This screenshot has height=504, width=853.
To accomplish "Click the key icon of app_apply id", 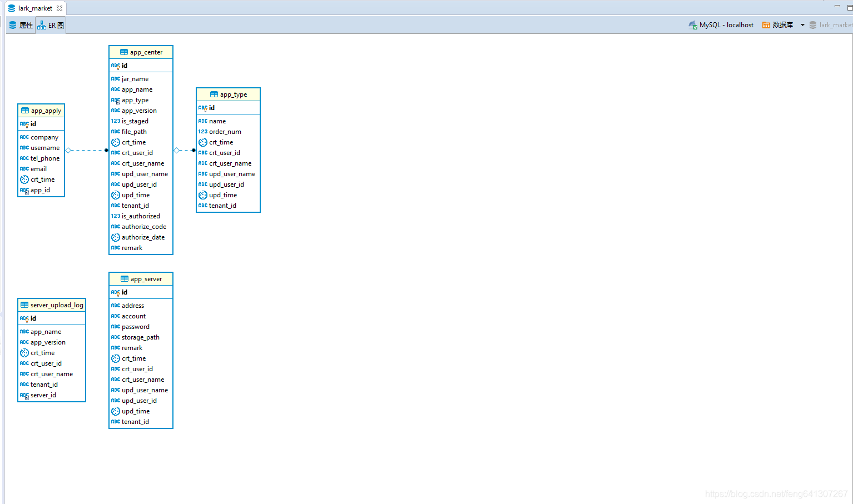I will point(24,124).
